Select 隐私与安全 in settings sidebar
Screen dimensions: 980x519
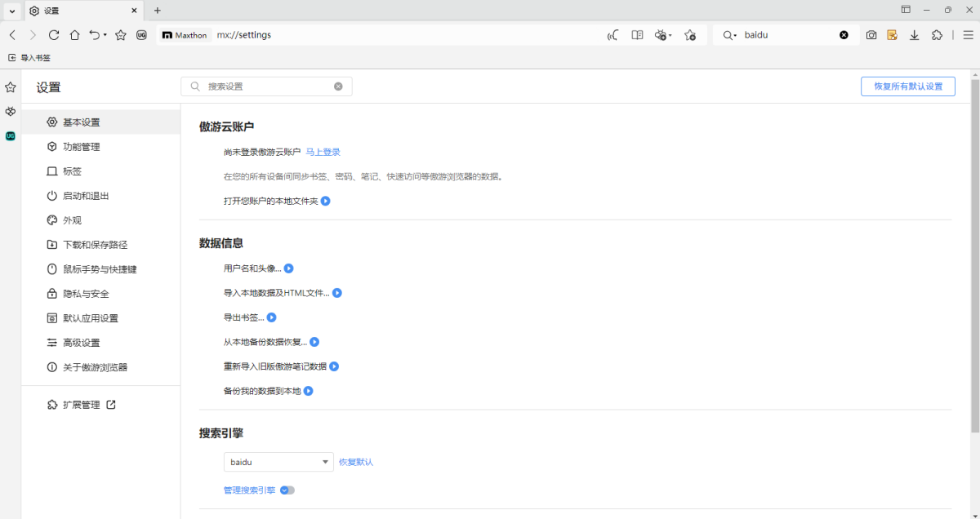tap(86, 294)
